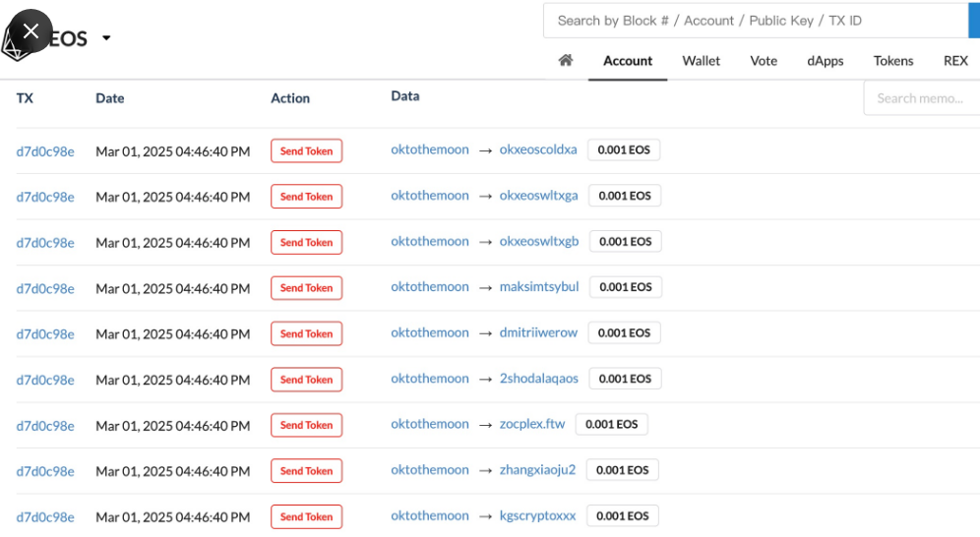
Task: Open transaction d7d0c98e in maksimtsybul row
Action: click(45, 288)
